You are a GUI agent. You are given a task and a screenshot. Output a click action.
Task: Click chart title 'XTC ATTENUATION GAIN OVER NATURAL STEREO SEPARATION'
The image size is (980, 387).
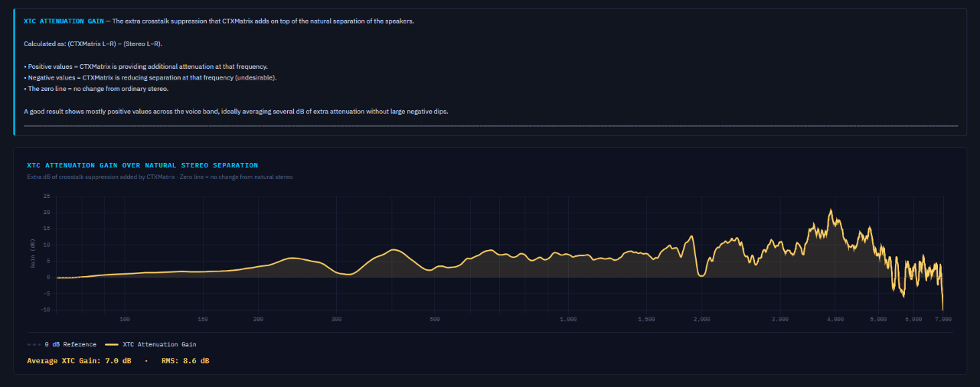pyautogui.click(x=142, y=165)
